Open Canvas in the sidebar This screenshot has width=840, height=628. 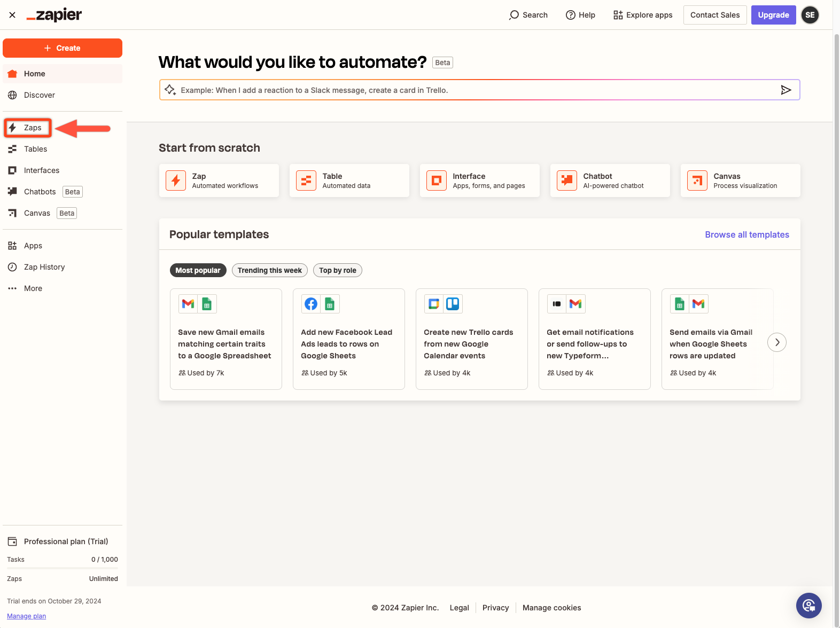[x=63, y=213]
